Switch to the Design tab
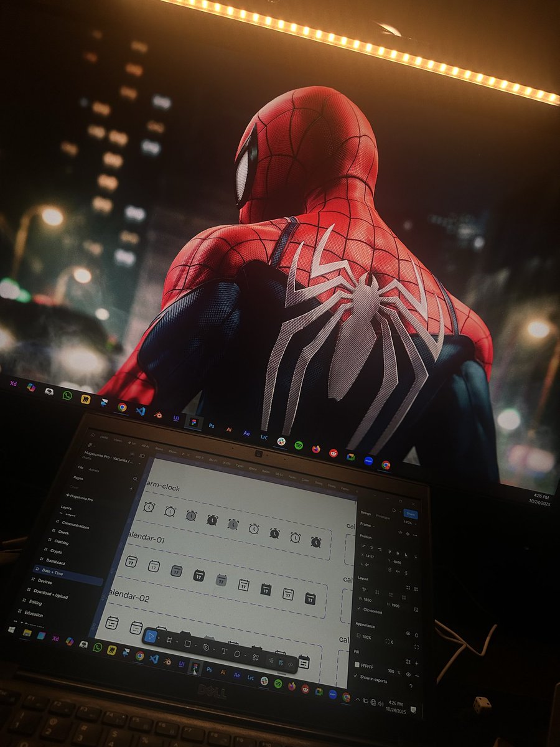Image resolution: width=560 pixels, height=747 pixels. pyautogui.click(x=365, y=513)
